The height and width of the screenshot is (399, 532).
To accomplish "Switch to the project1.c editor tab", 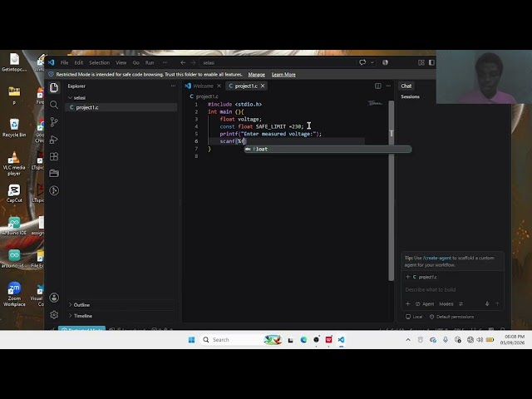I will coord(246,86).
